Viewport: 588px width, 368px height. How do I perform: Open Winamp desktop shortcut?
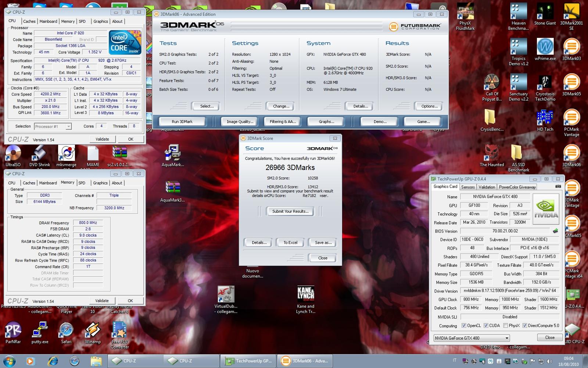click(93, 332)
